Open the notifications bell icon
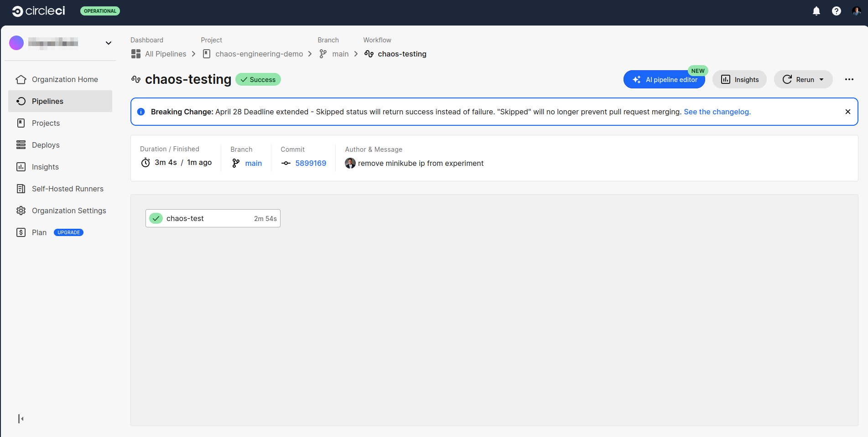The width and height of the screenshot is (868, 437). (816, 11)
